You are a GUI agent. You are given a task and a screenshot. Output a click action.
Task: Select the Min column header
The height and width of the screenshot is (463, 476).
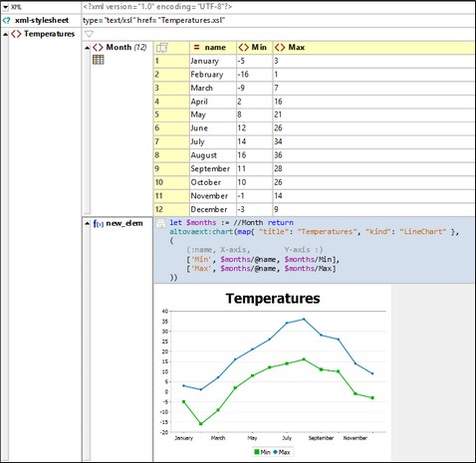[255, 48]
